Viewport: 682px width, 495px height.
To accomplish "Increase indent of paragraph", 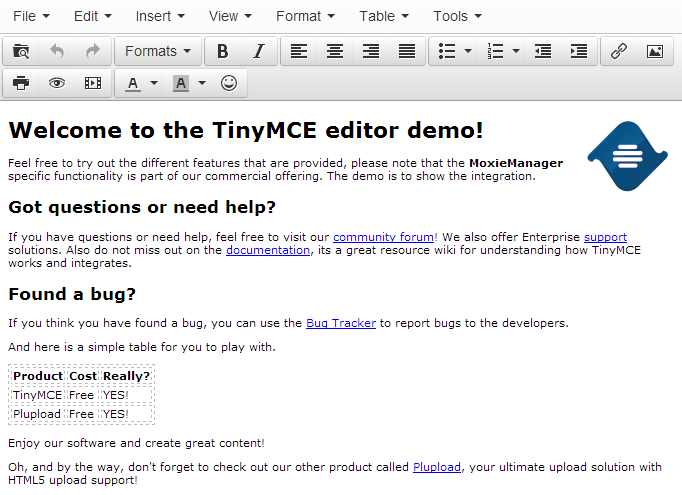I will (579, 51).
